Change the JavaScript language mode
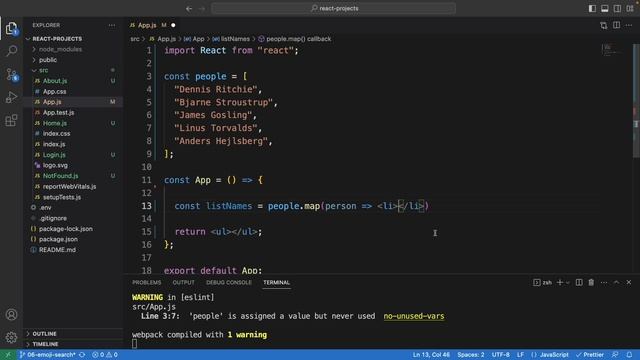This screenshot has height=360, width=640. (x=554, y=355)
